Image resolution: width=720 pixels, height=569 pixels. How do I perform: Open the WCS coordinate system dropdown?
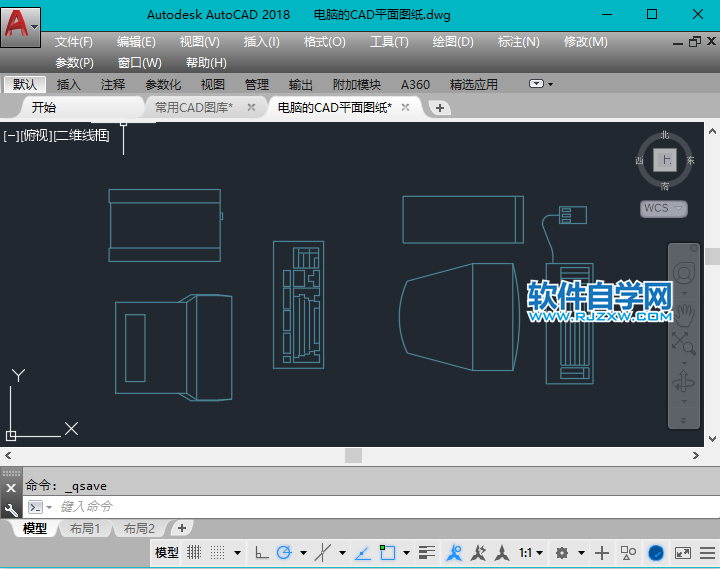pos(664,208)
